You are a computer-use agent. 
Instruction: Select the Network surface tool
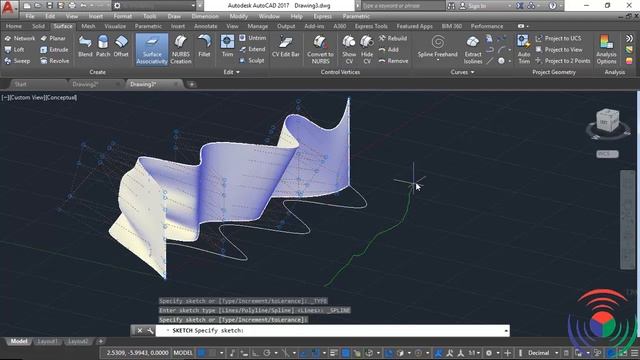[x=20, y=38]
